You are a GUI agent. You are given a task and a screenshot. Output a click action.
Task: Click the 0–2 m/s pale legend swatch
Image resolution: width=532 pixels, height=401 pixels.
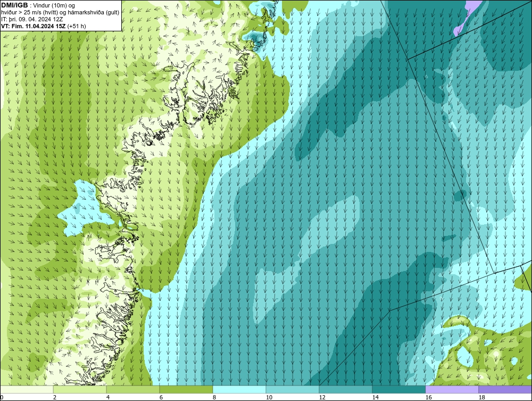click(x=27, y=389)
